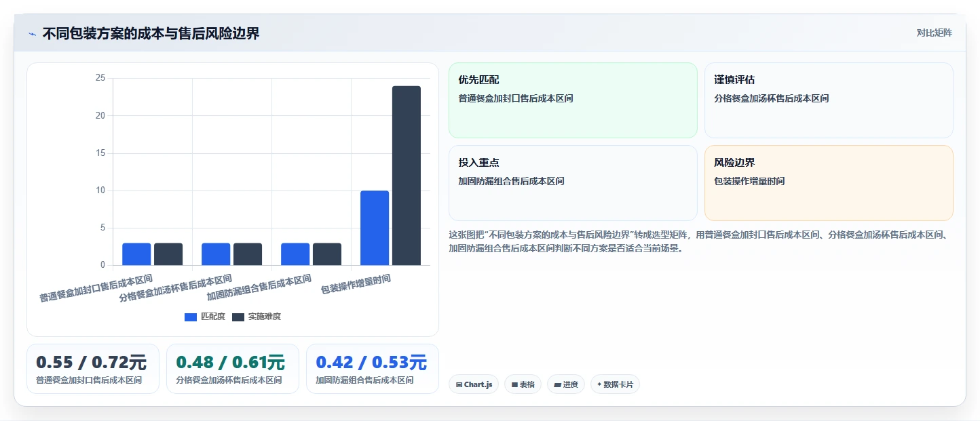
Task: Click the panel title 不同包装方案的成本与售后风险边界
Action: (x=151, y=33)
